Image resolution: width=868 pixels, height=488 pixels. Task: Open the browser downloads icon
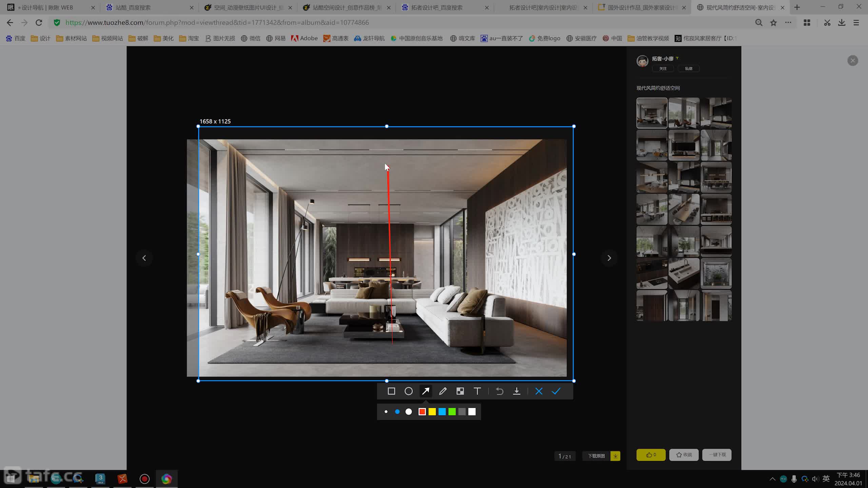(842, 23)
